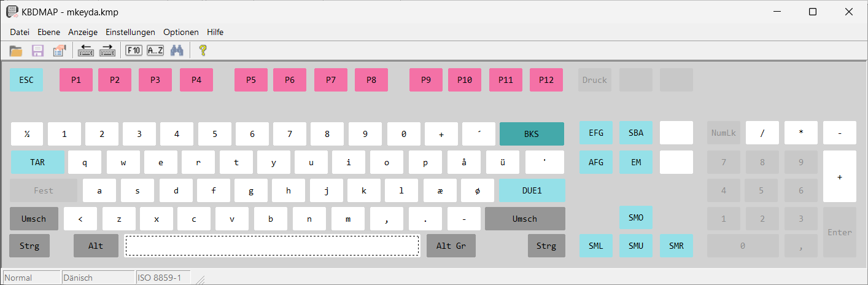Open the Einstellungen menu
The width and height of the screenshot is (868, 285).
coord(131,32)
